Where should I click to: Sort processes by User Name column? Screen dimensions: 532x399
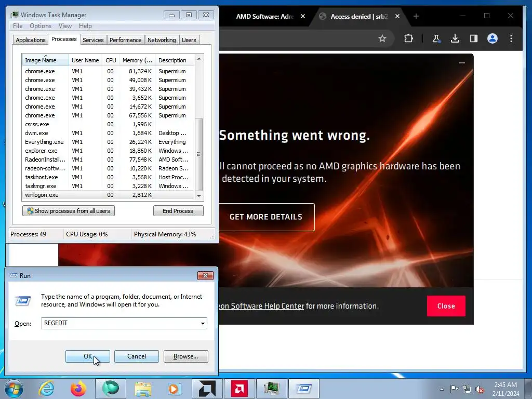click(86, 60)
